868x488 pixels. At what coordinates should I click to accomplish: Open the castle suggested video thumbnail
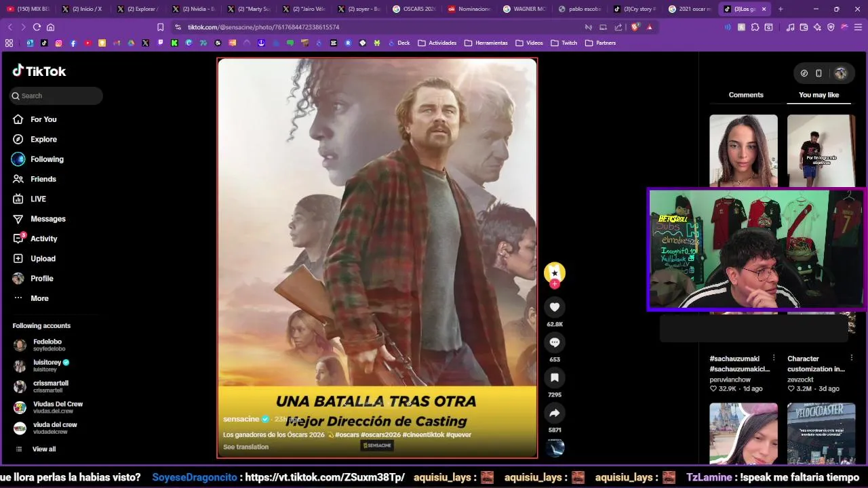click(x=743, y=432)
